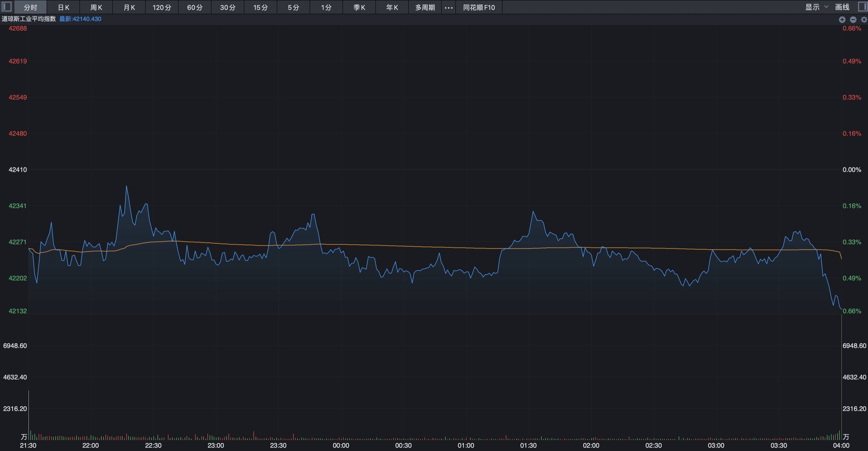Zoom out with the minus icon
The width and height of the screenshot is (868, 451).
pos(853,19)
